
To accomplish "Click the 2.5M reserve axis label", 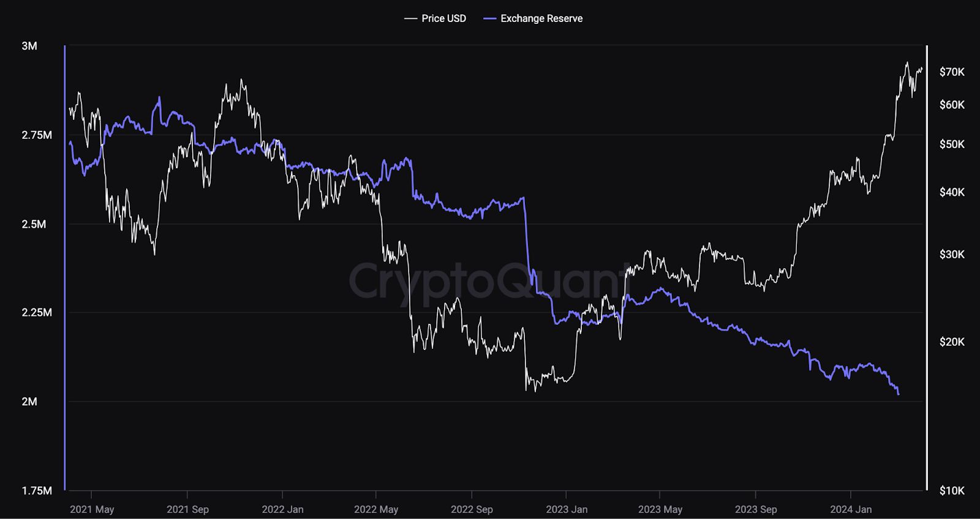I will click(34, 224).
